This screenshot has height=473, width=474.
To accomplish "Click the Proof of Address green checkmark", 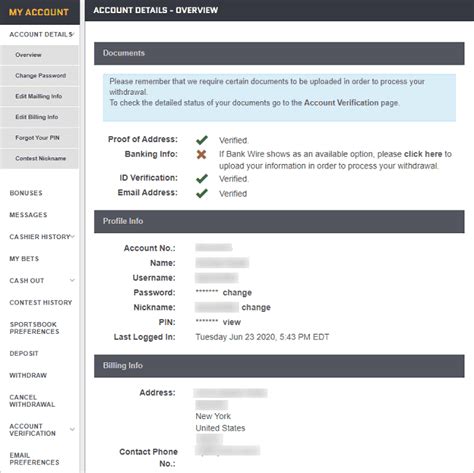I will coord(202,140).
